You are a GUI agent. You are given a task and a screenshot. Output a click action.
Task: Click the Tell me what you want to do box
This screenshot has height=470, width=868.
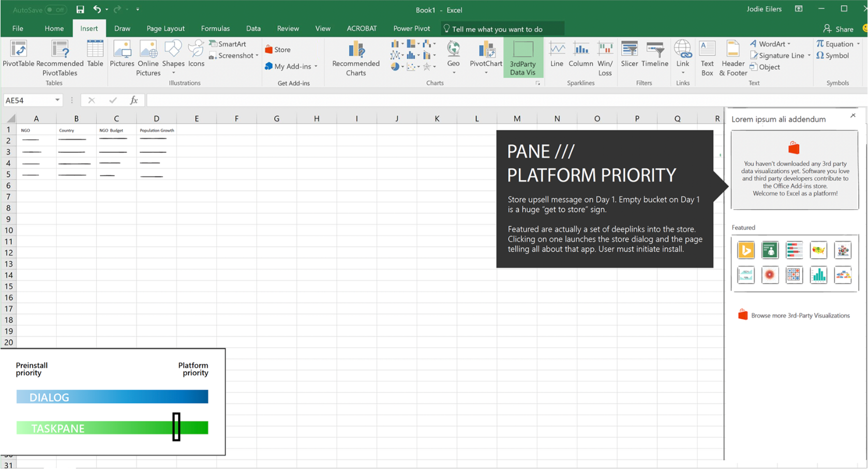pyautogui.click(x=502, y=29)
